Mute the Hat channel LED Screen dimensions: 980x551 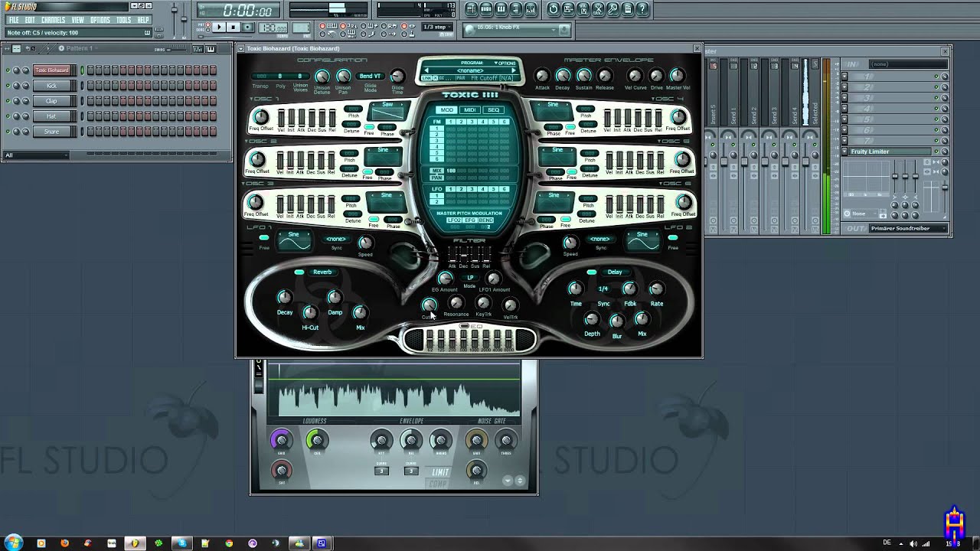tap(8, 116)
